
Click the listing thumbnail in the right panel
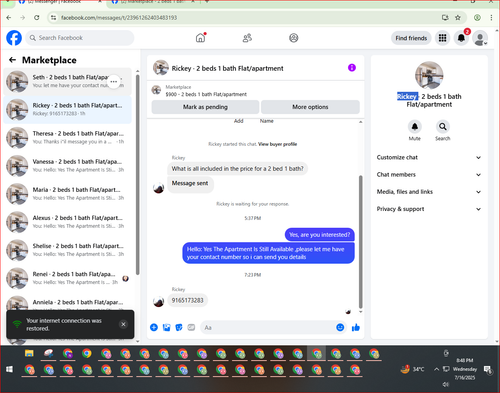click(429, 75)
